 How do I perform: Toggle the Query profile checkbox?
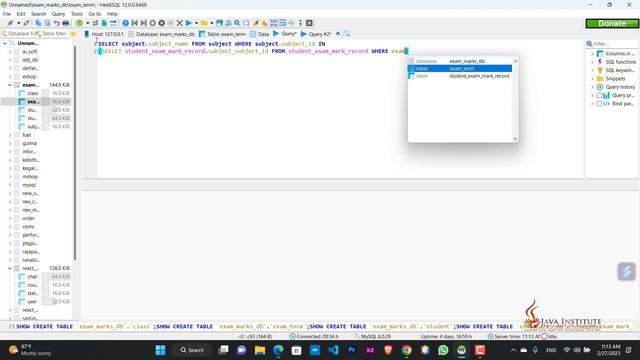[x=599, y=96]
